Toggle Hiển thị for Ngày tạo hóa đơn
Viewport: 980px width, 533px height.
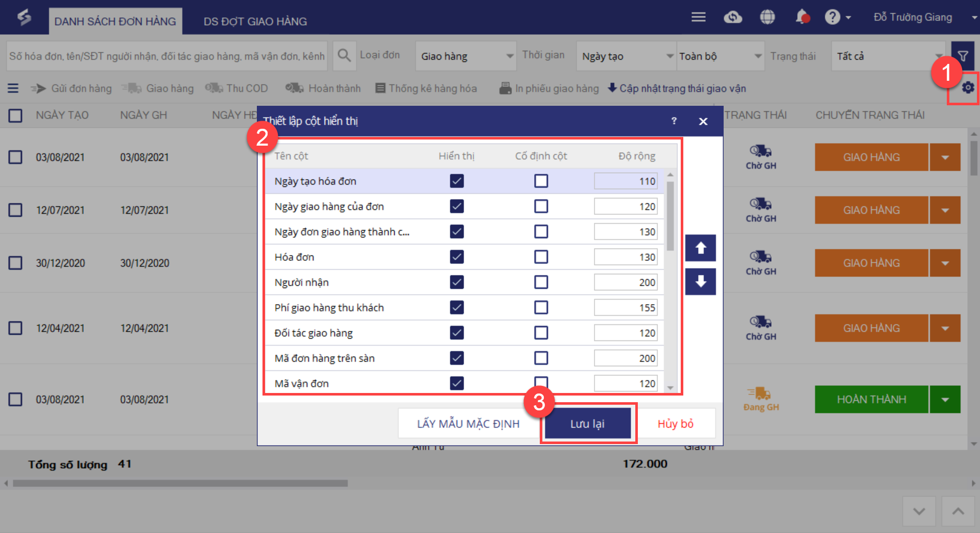[457, 181]
